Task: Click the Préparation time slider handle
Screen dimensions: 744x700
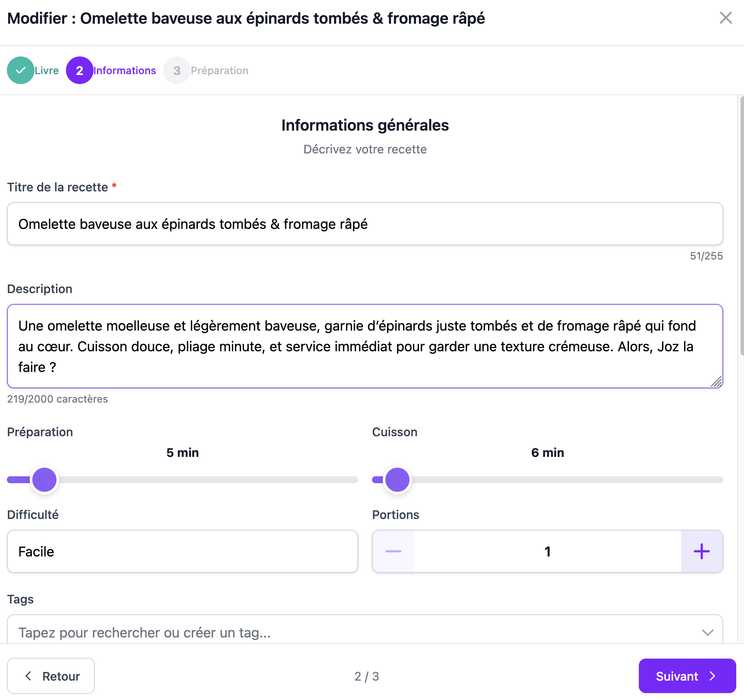Action: point(44,480)
